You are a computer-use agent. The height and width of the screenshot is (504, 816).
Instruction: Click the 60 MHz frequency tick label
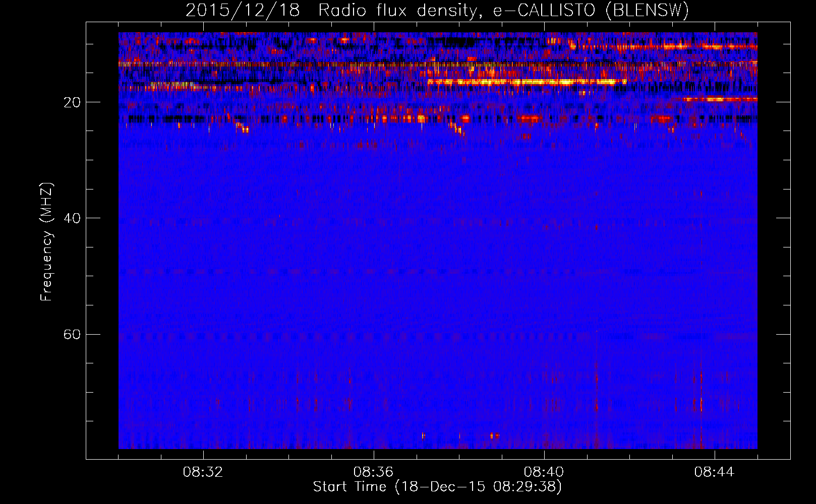pyautogui.click(x=72, y=335)
